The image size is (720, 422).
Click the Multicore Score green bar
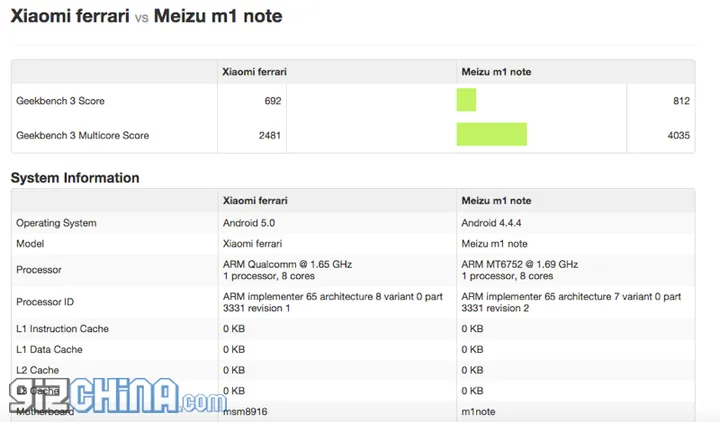pos(491,134)
